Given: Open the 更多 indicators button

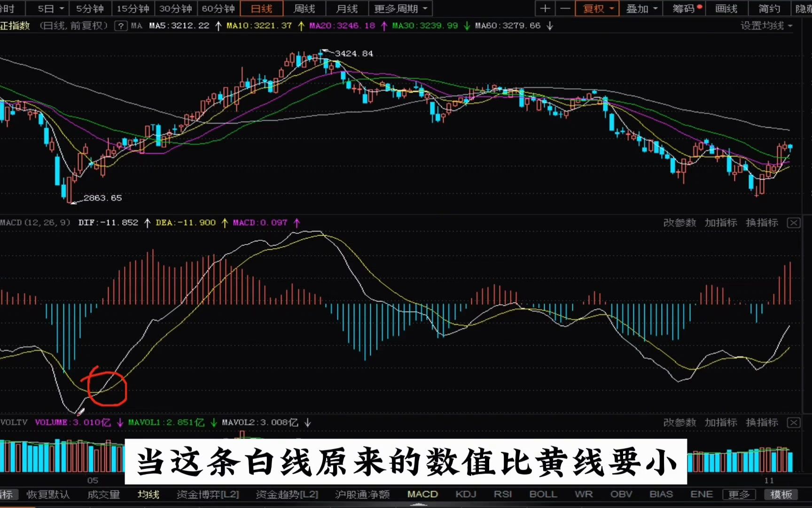Looking at the screenshot, I should pos(739,494).
